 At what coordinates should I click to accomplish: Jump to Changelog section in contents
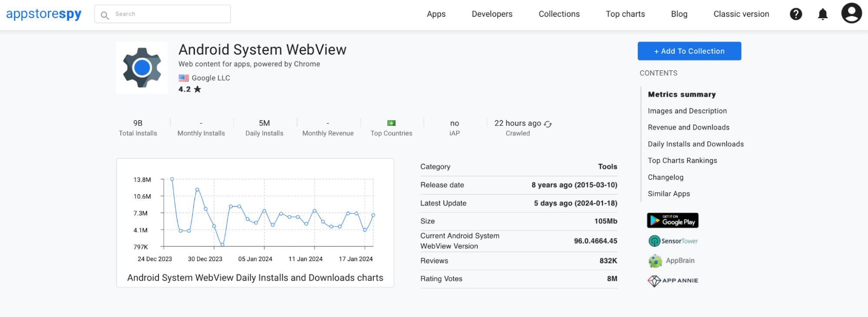(x=665, y=177)
